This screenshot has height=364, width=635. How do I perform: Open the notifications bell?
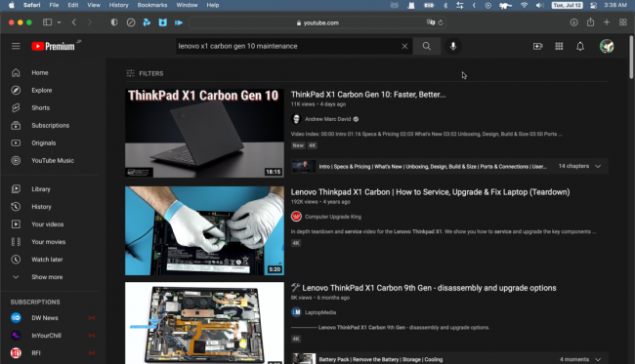(580, 46)
